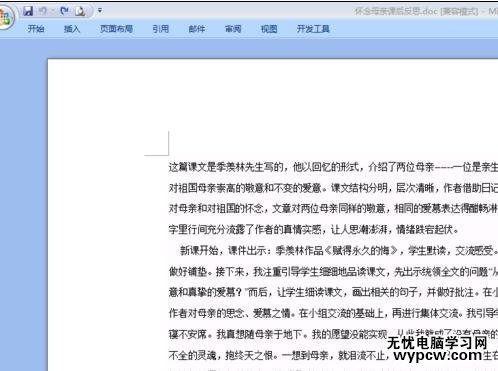
Task: Switch to the 视图 tab
Action: pos(269,29)
